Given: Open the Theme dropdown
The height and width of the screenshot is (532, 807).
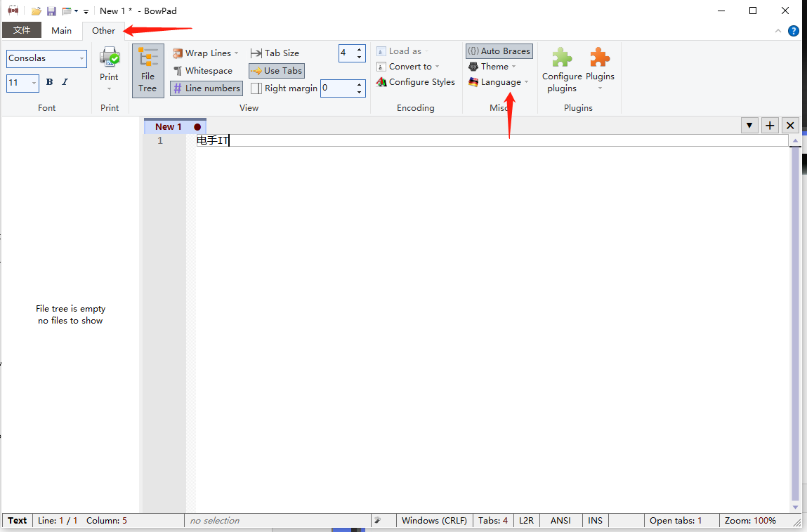Looking at the screenshot, I should tap(493, 67).
